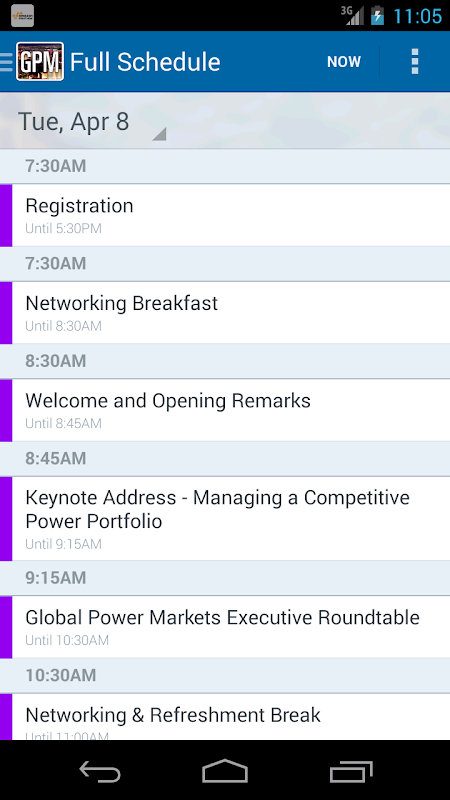
Task: Open the three-dot overflow menu
Action: tap(415, 62)
